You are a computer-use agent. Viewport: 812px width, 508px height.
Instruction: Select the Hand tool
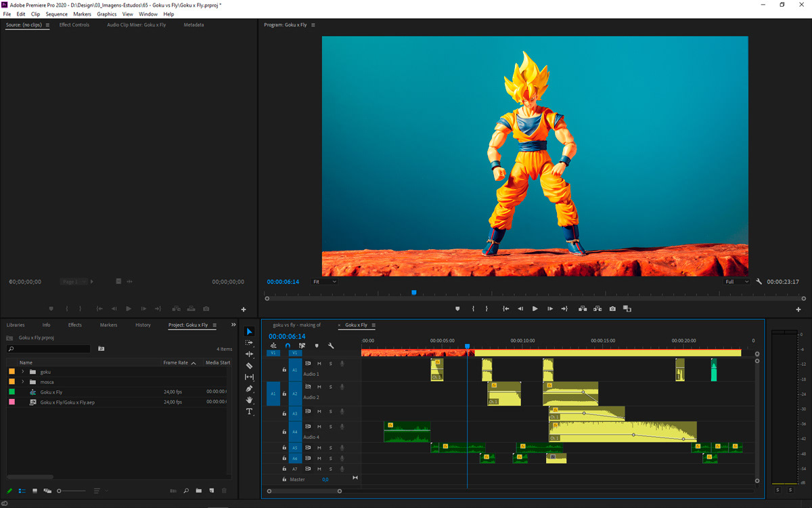[x=249, y=400]
